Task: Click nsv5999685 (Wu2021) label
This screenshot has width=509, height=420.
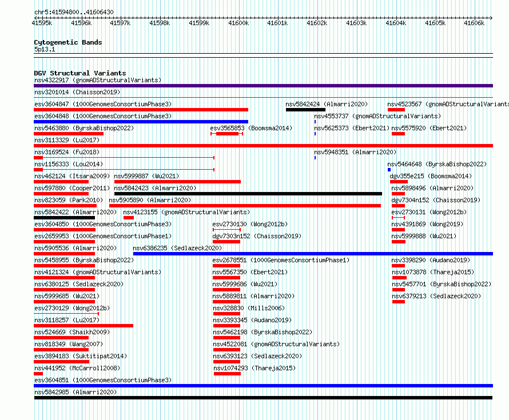Action: point(67,296)
